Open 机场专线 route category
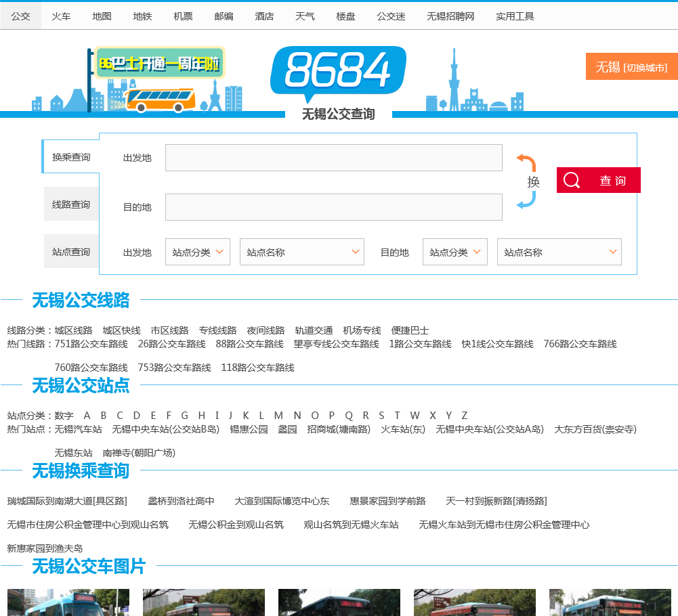Viewport: 678px width, 616px height. [x=362, y=331]
